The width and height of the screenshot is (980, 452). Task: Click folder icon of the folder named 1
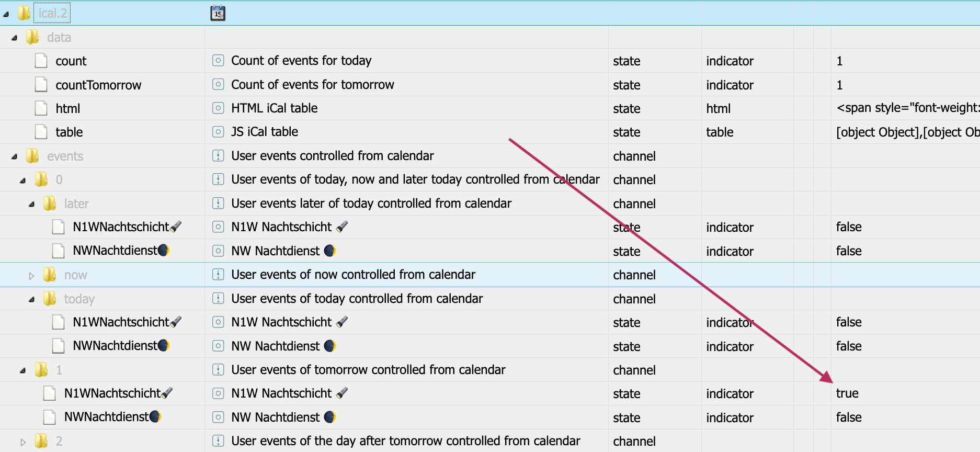(x=41, y=370)
